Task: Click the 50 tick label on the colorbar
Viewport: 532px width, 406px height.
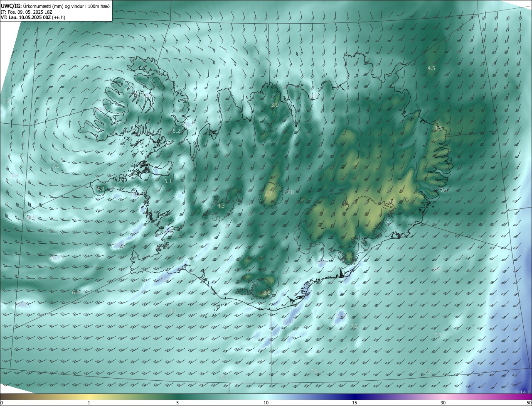Action: tap(529, 403)
